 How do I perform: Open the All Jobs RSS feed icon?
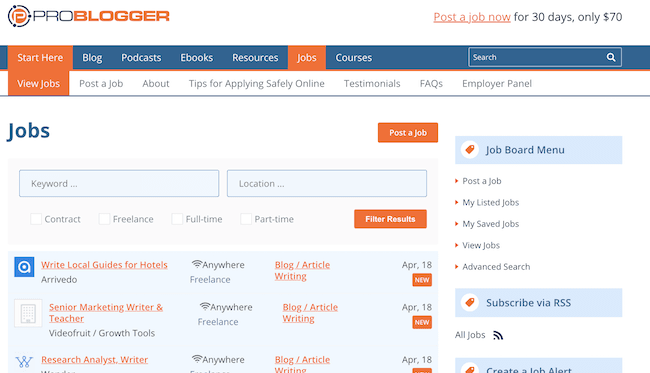[x=498, y=335]
